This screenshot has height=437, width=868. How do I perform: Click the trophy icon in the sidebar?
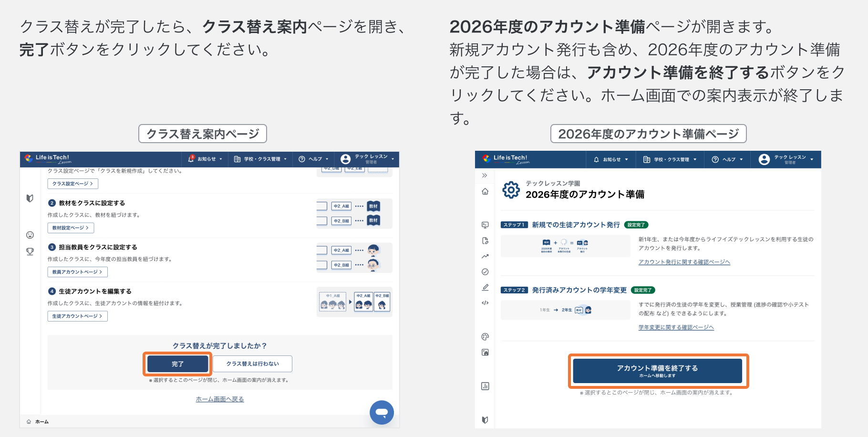point(30,251)
